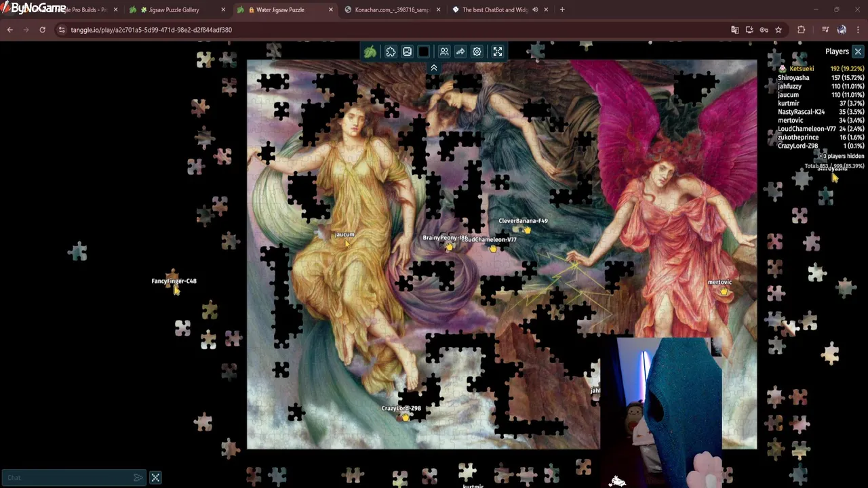This screenshot has width=868, height=488.
Task: Click the install app icon in address bar
Action: point(749,30)
